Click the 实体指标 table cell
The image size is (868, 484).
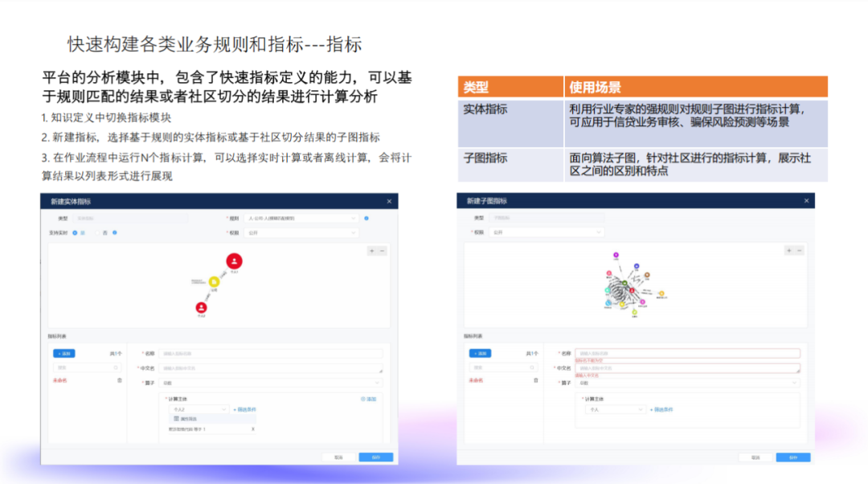coord(510,123)
